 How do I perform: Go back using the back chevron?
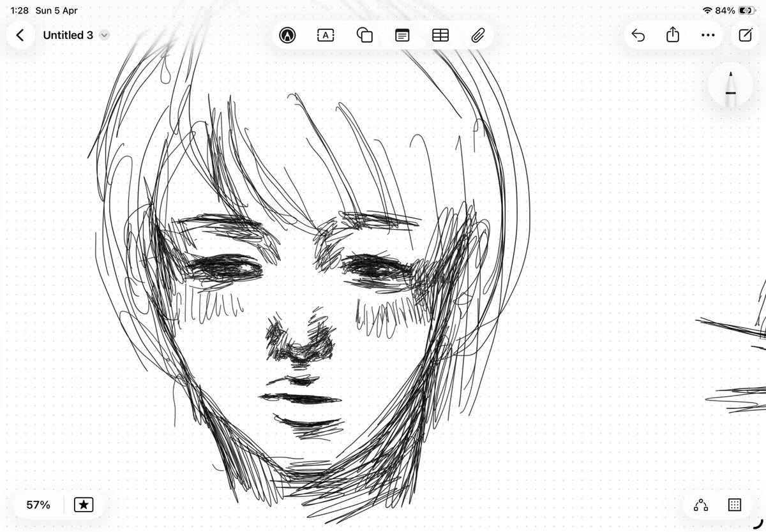[20, 35]
